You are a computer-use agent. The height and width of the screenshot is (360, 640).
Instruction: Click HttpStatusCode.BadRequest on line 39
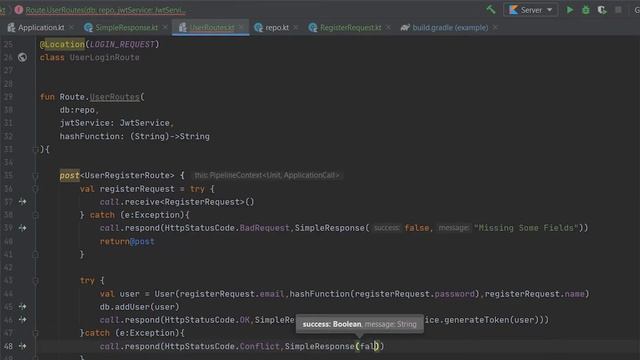227,228
